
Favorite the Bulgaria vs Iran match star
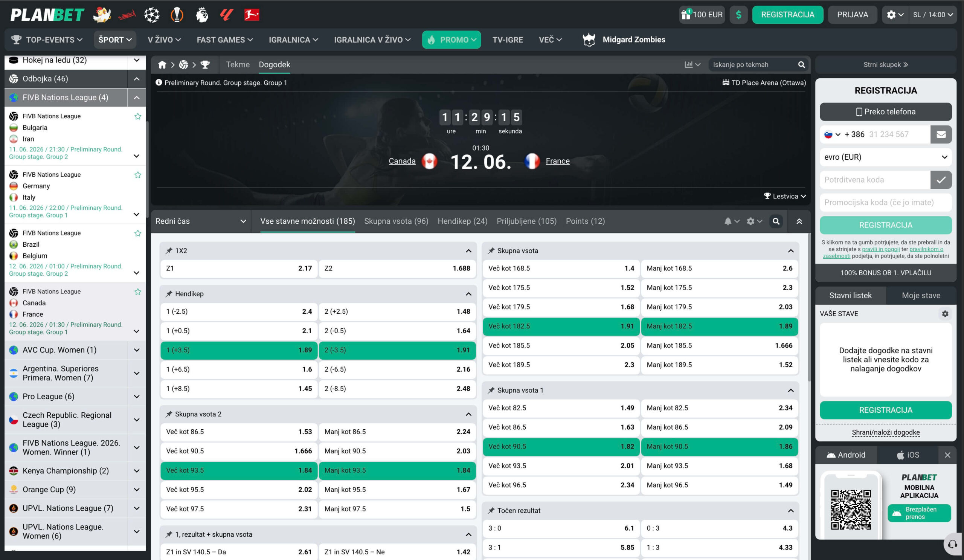click(138, 116)
